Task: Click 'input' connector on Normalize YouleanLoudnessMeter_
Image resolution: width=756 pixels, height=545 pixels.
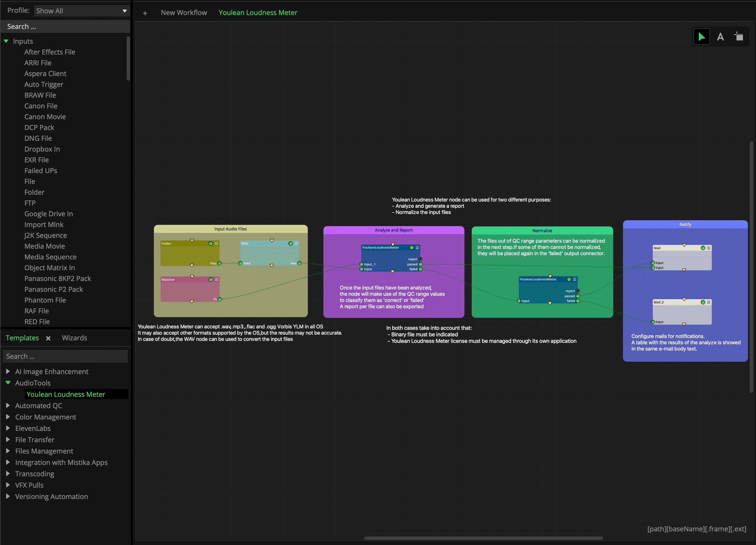Action: (x=519, y=301)
